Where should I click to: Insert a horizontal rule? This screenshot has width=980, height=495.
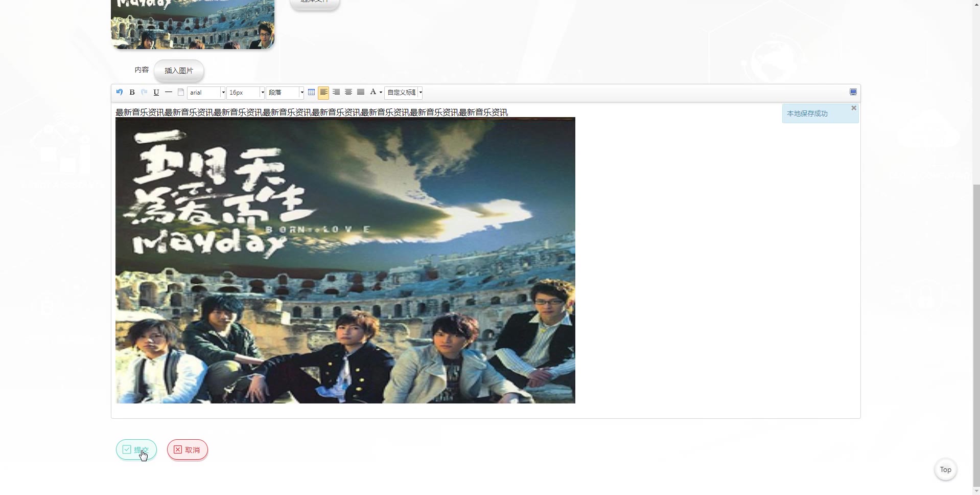coord(169,93)
